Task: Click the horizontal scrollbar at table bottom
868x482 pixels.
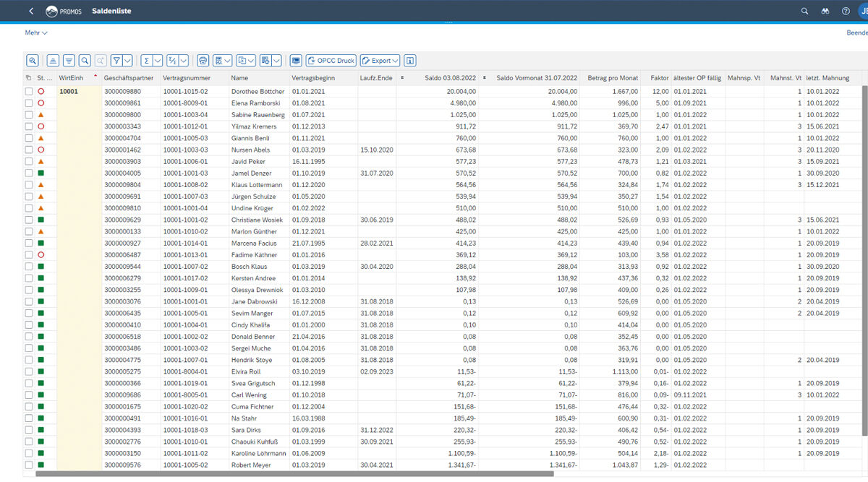Action: pos(289,474)
